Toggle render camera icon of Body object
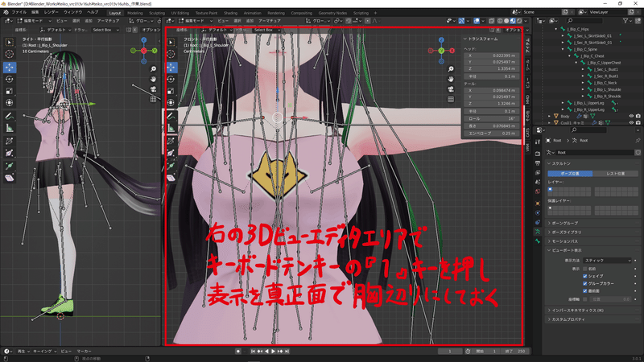Viewport: 644px width, 362px height. click(x=638, y=116)
